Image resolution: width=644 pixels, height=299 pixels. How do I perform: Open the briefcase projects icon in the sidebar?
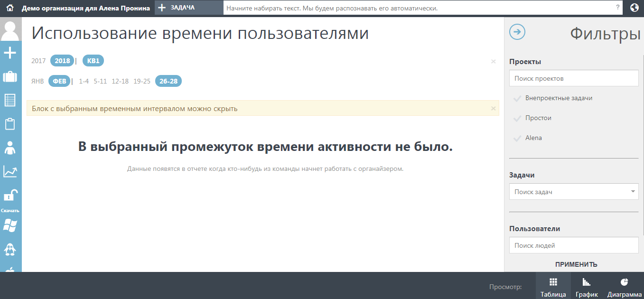[x=10, y=76]
